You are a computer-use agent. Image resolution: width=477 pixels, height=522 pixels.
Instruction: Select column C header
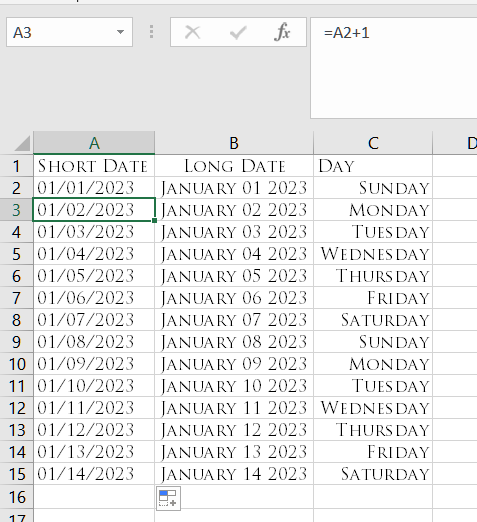pos(373,143)
